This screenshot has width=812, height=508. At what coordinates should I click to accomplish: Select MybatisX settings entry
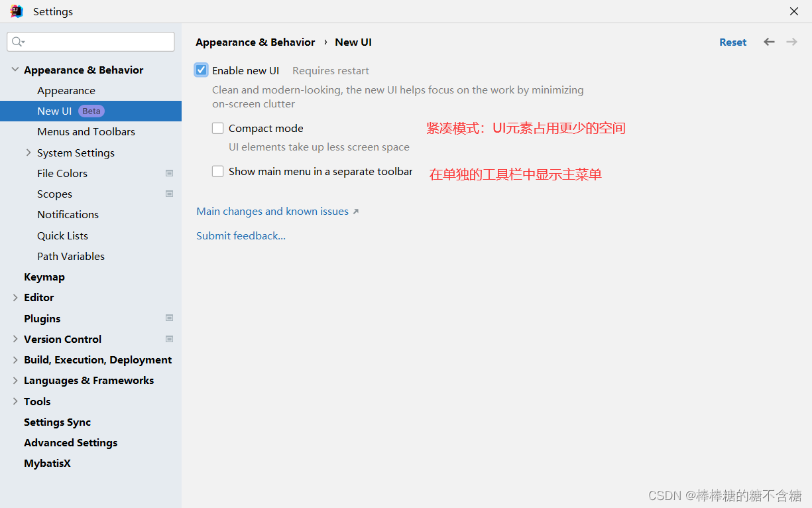pos(47,463)
